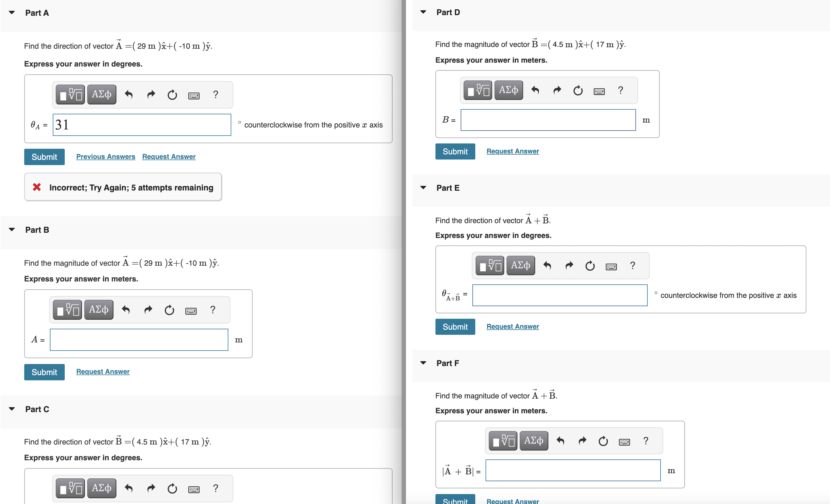This screenshot has height=504, width=830.
Task: Open keyboard shortcuts icon in Part E toolbar
Action: [611, 267]
